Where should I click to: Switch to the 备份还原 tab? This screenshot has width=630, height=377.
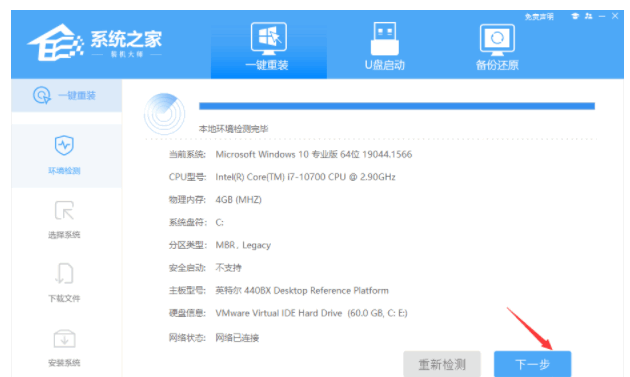point(497,47)
